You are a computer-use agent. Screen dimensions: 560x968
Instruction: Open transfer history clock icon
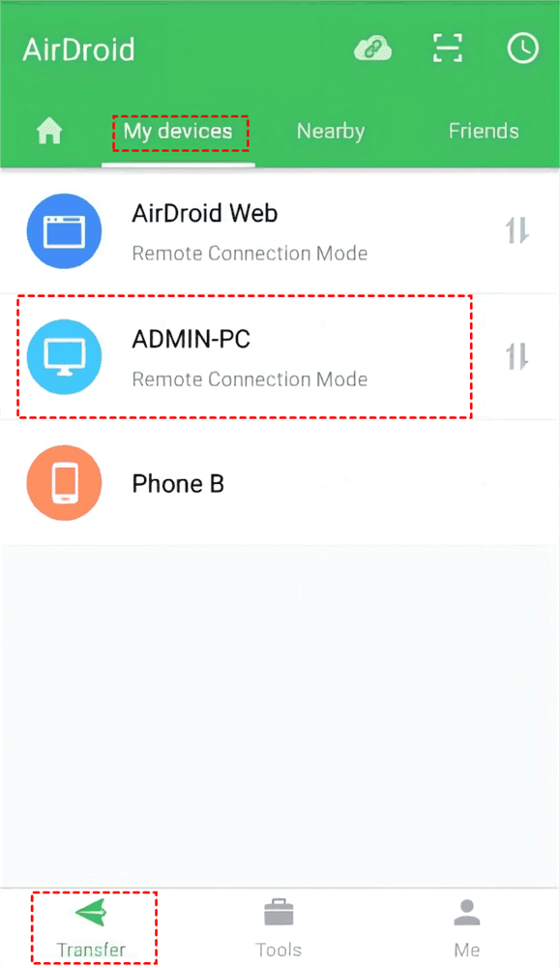[x=523, y=48]
